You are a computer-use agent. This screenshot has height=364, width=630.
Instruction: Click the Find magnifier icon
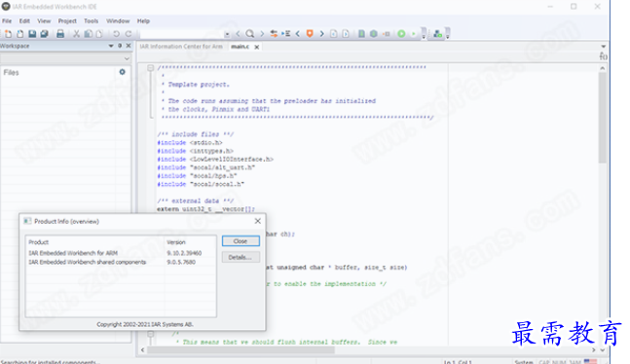point(250,34)
